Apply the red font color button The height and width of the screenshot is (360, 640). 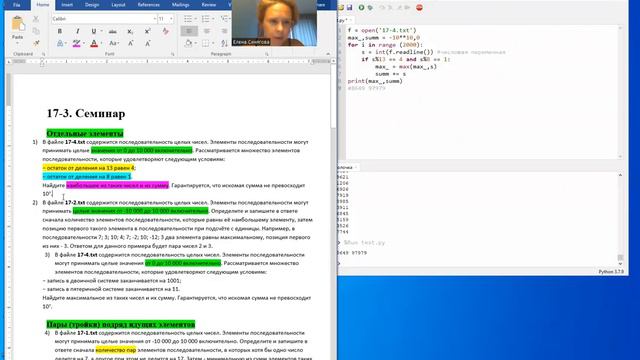click(94, 43)
